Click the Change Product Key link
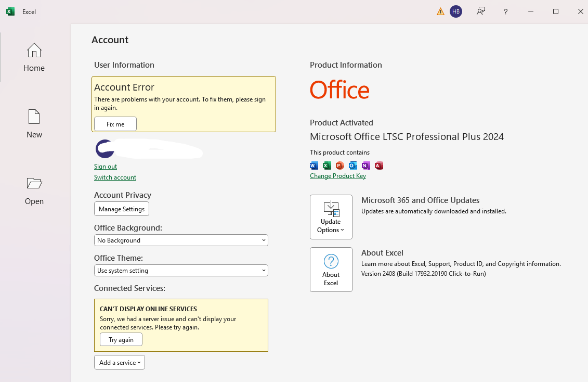Screen dimensions: 588x382 338,176
